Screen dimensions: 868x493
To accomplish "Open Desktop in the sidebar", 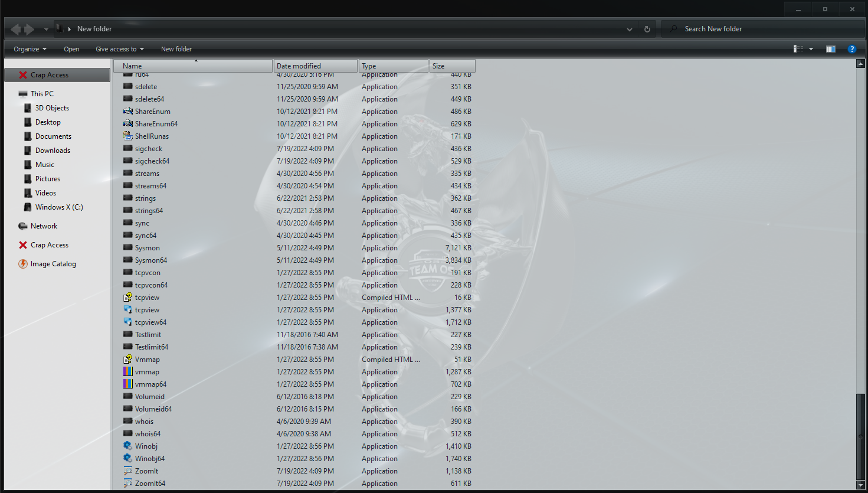I will (48, 122).
